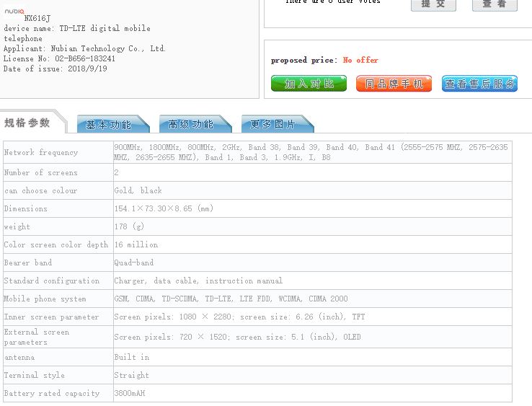Click the 'Gold, black' colour value
The width and height of the screenshot is (532, 406).
[138, 190]
